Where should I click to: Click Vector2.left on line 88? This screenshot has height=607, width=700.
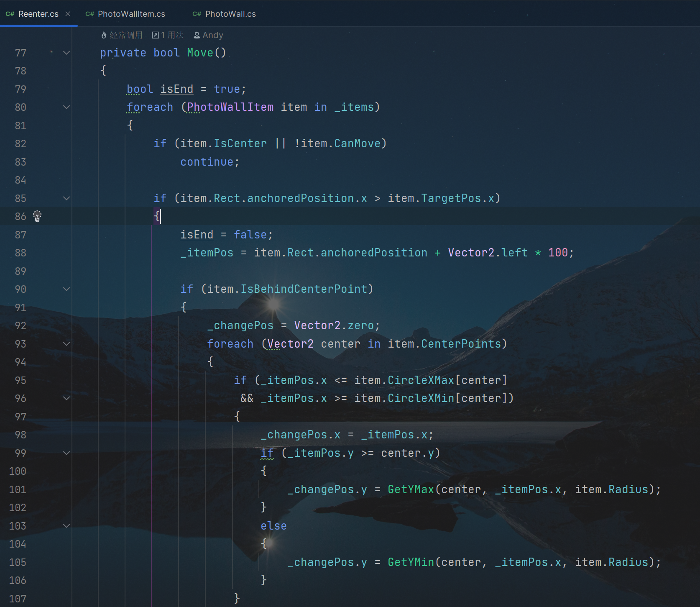click(488, 253)
